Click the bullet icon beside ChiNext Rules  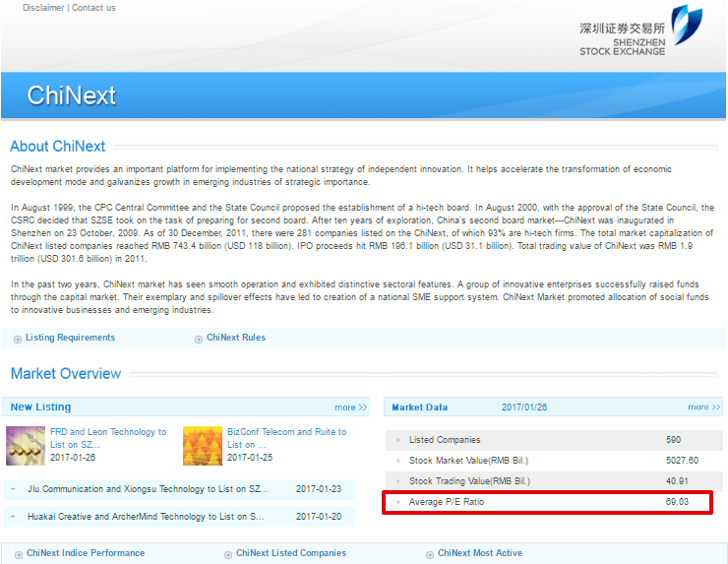click(x=199, y=340)
